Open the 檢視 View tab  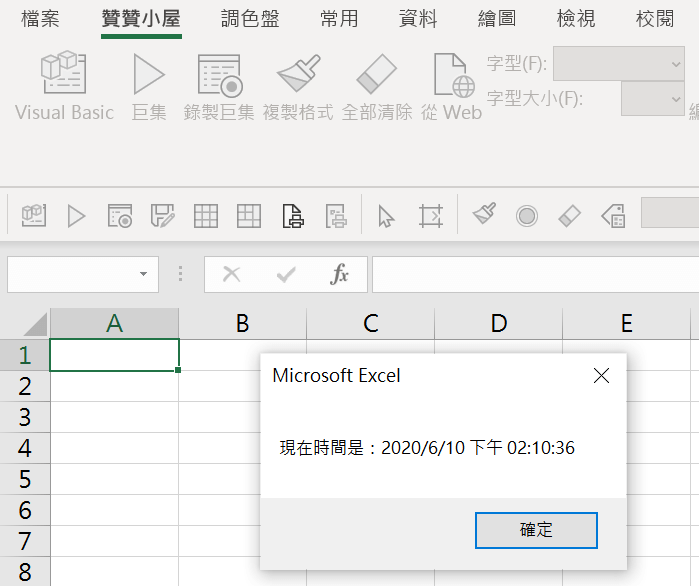tap(576, 19)
